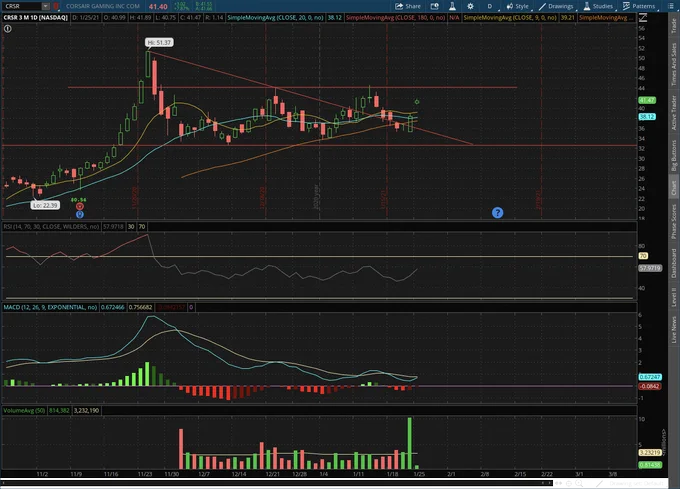Click the upper red horizontal resistance line
The height and width of the screenshot is (489, 680).
(x=292, y=88)
